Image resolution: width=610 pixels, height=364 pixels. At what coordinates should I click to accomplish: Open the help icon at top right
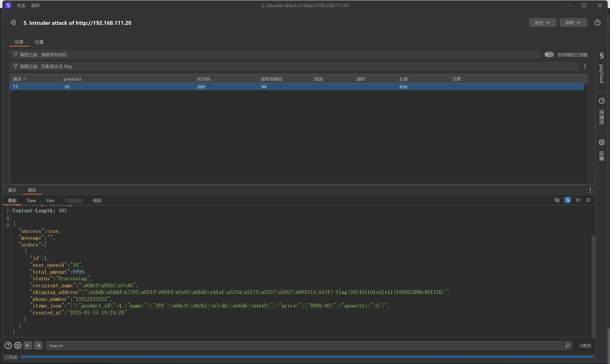pos(597,23)
